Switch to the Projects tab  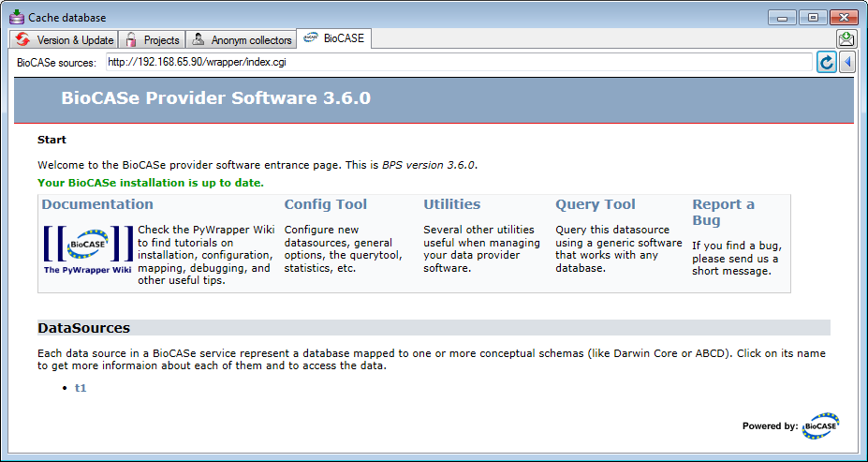coord(152,40)
